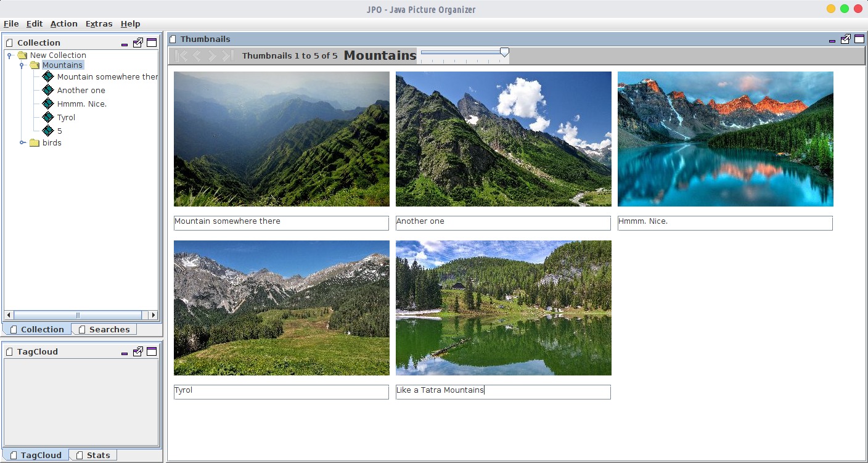Go to previous thumbnails page arrow
Screen dimensions: 868x463
[197, 56]
